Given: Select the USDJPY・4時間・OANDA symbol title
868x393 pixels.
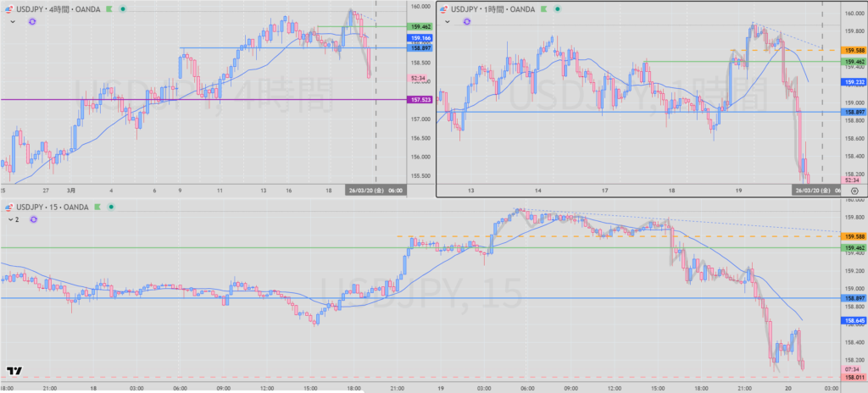Looking at the screenshot, I should coord(58,8).
